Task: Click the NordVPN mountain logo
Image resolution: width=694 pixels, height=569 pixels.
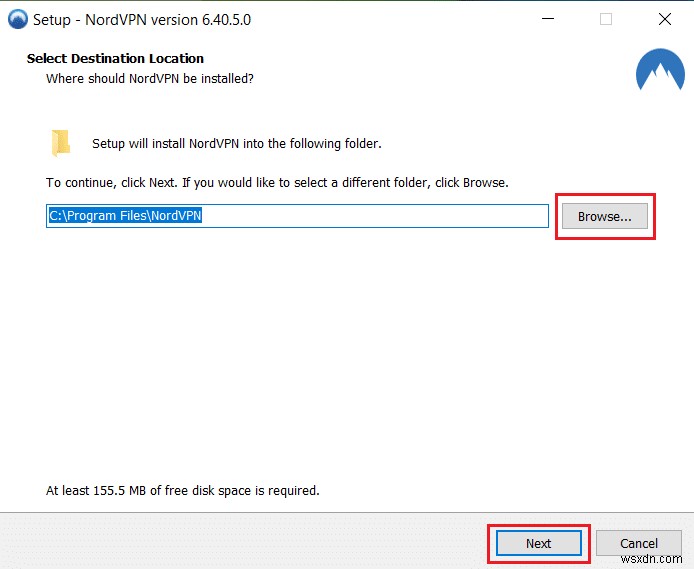Action: 660,69
